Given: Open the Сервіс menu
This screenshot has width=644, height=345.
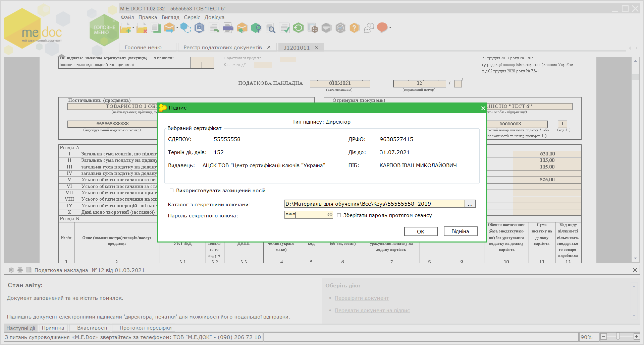Looking at the screenshot, I should point(192,17).
